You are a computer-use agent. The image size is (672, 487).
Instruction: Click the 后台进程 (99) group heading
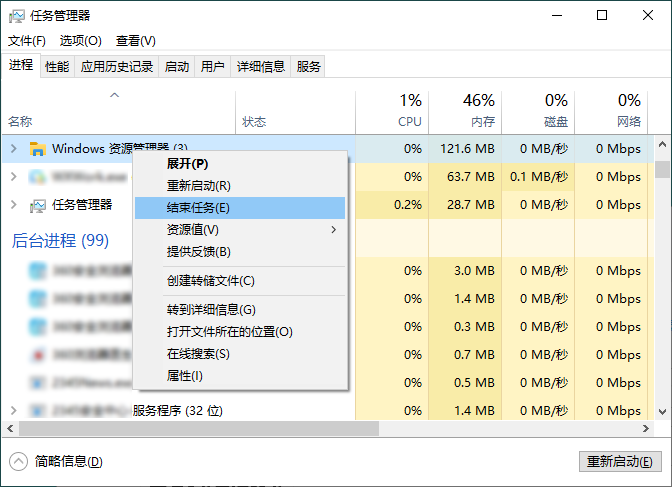pos(60,240)
